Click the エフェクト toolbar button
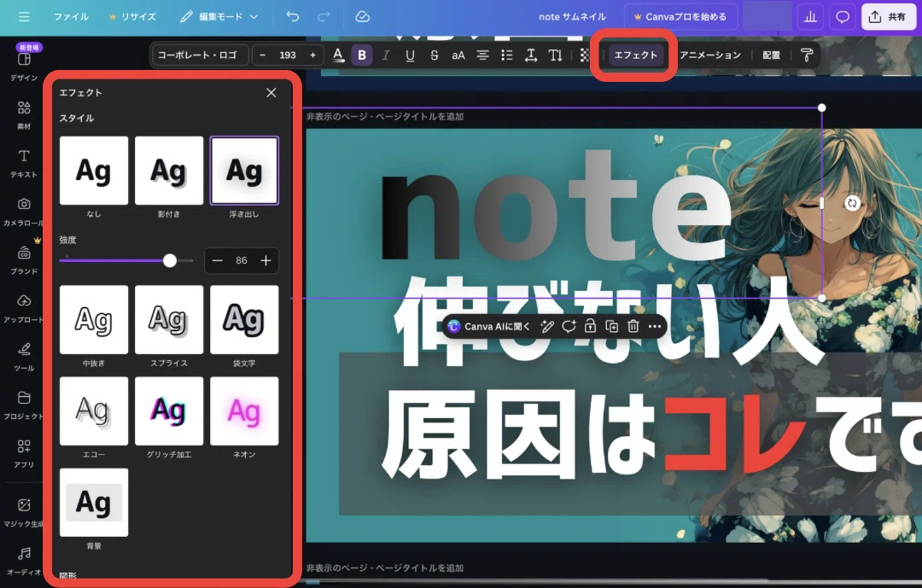The width and height of the screenshot is (922, 588). point(636,55)
